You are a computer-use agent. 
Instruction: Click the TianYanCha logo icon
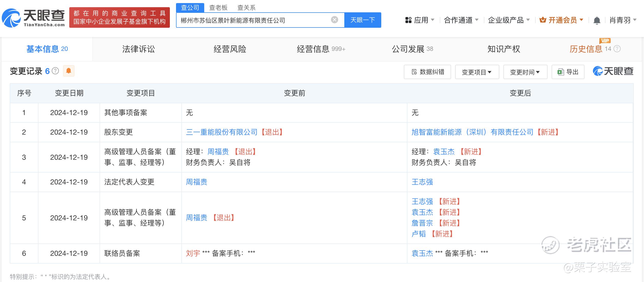click(x=11, y=18)
